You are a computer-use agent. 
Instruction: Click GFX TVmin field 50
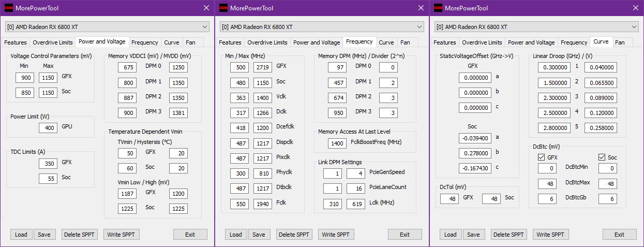coord(127,153)
